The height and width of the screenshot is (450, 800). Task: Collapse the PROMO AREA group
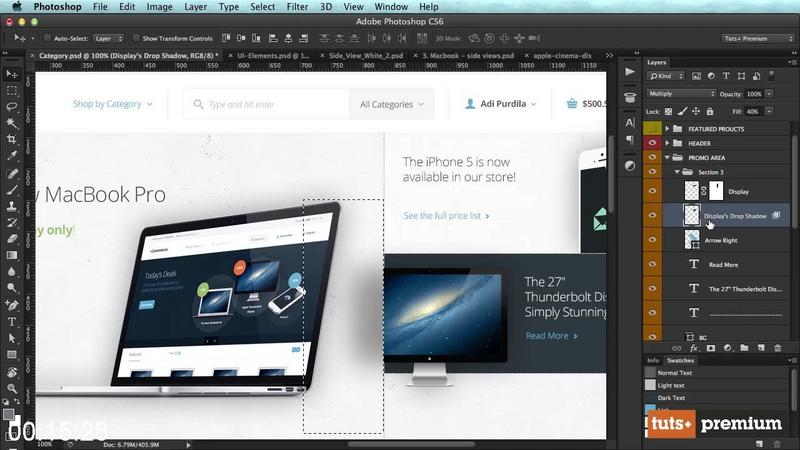click(667, 158)
